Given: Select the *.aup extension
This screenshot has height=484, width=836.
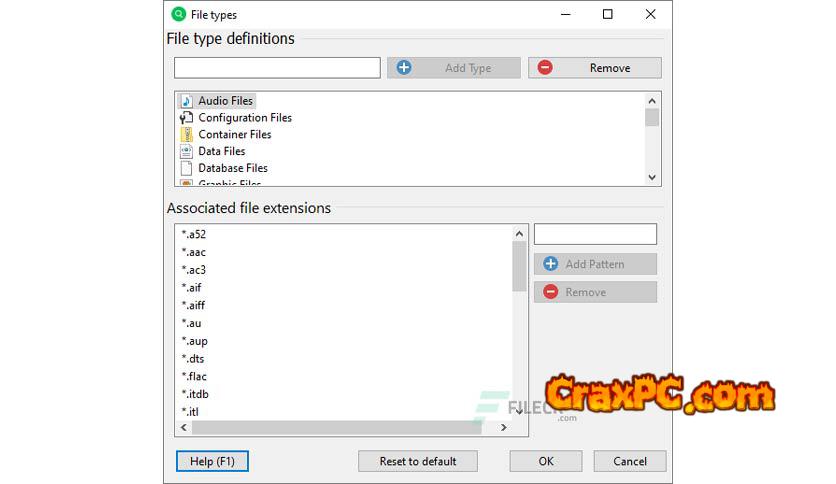Looking at the screenshot, I should point(195,341).
